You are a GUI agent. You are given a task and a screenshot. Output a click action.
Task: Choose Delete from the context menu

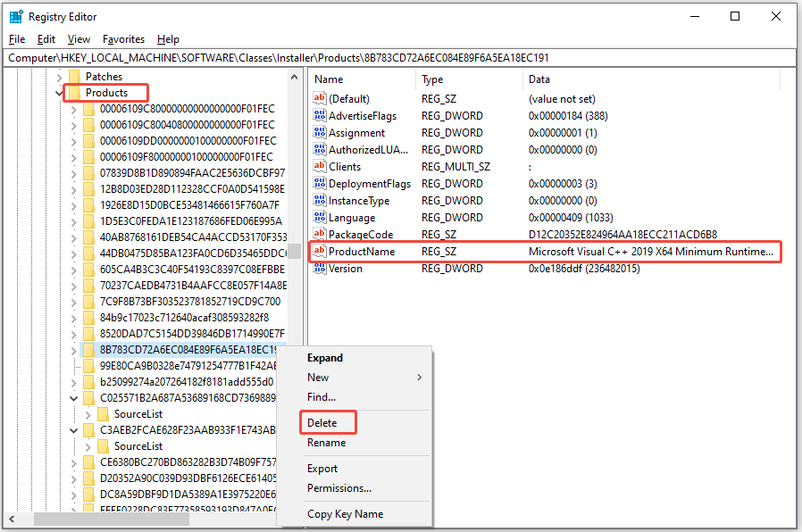[x=322, y=423]
